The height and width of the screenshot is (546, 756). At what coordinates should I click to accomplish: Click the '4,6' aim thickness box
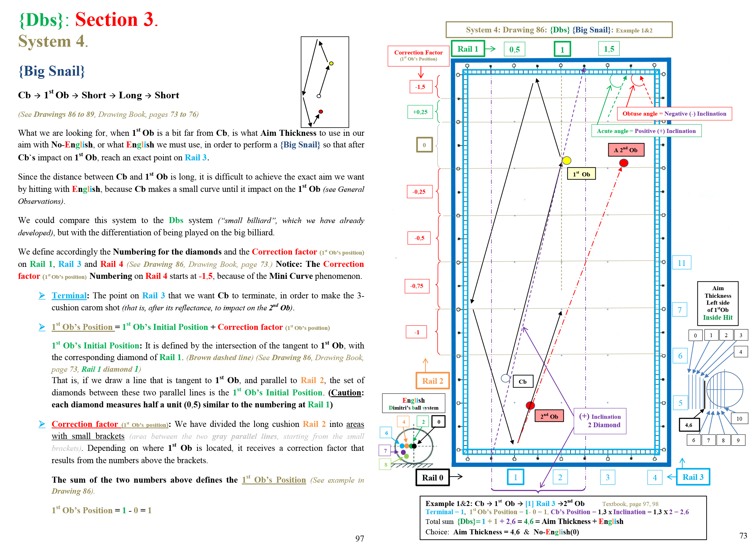coord(689,425)
